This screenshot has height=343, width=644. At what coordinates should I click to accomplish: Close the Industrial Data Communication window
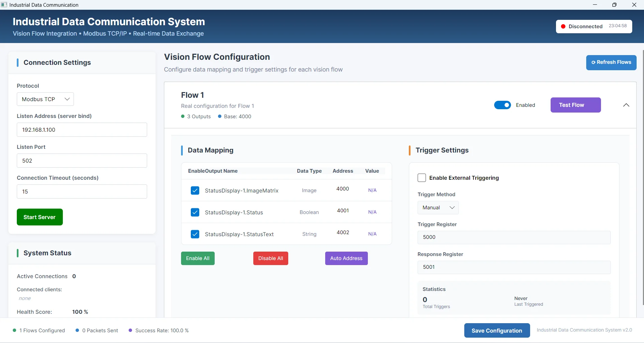(x=634, y=5)
